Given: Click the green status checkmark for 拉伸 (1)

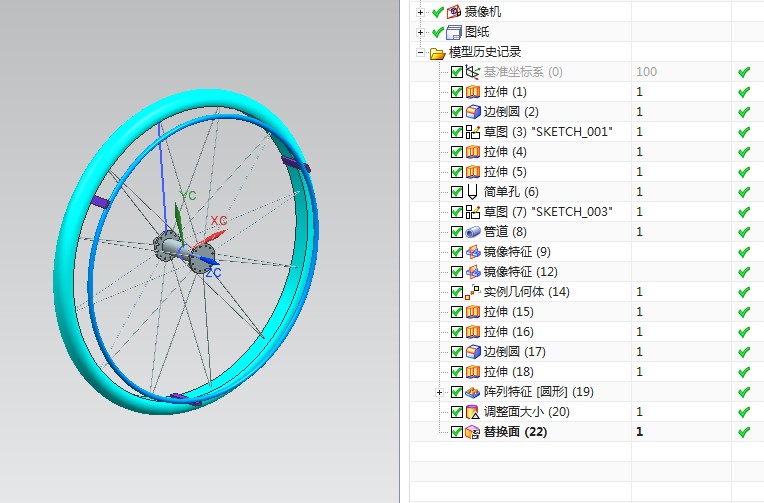Looking at the screenshot, I should [x=744, y=92].
